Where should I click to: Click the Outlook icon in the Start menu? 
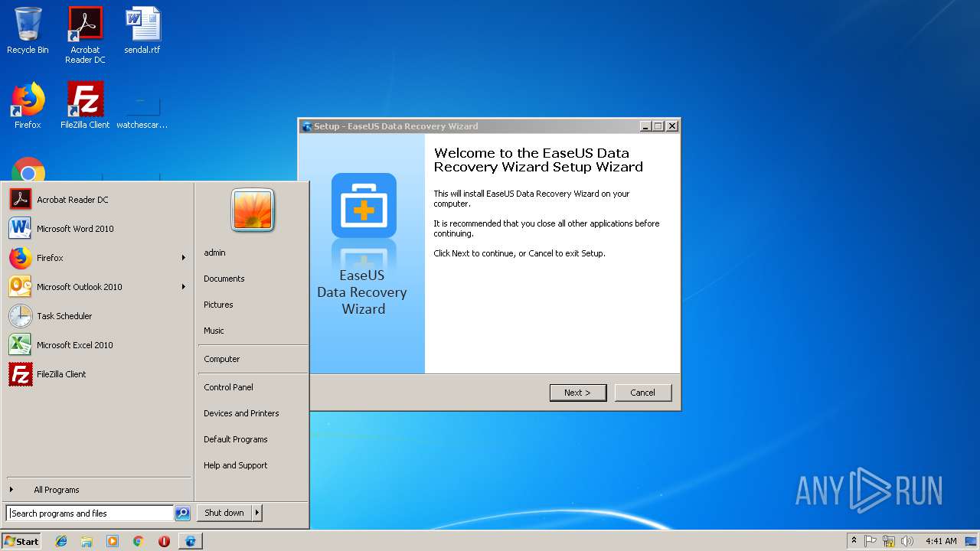[20, 286]
